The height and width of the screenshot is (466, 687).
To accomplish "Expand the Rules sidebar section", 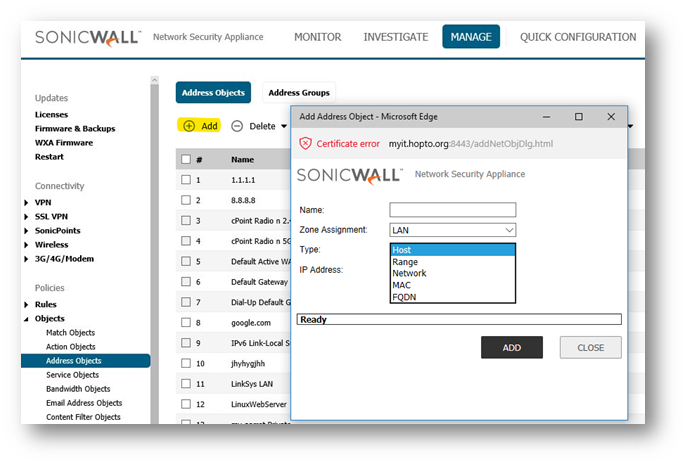I will [x=26, y=304].
